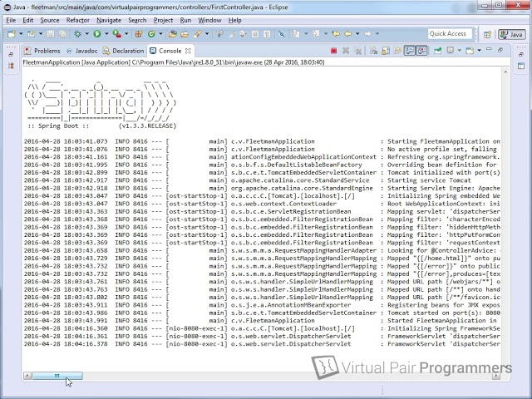The width and height of the screenshot is (532, 399).
Task: Click Run Last Tool external tools icon
Action: pyautogui.click(x=116, y=33)
